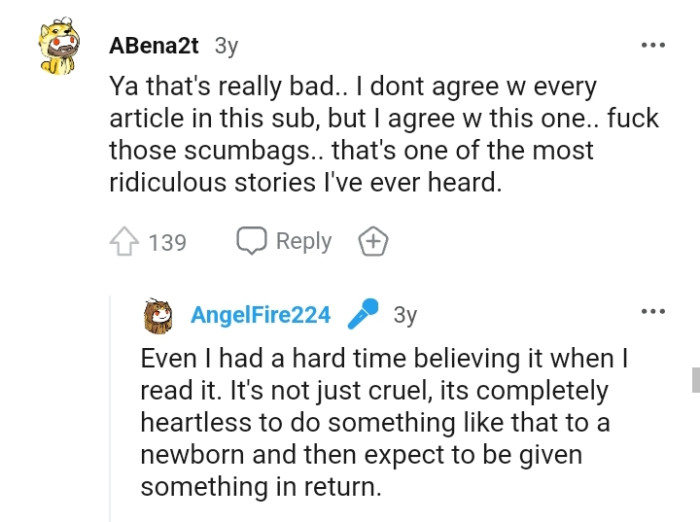
Task: Collapse the thread using the vertical line
Action: point(109,420)
